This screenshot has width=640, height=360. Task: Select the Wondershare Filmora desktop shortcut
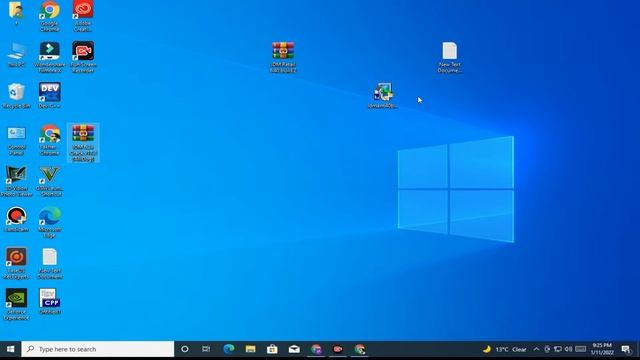click(50, 57)
